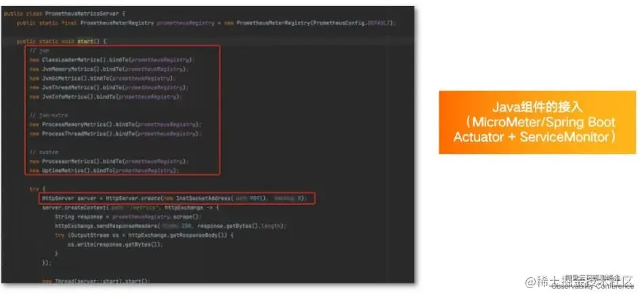The height and width of the screenshot is (299, 644).
Task: Click the prometheusRegistry.scrape() response line
Action: coord(129,217)
